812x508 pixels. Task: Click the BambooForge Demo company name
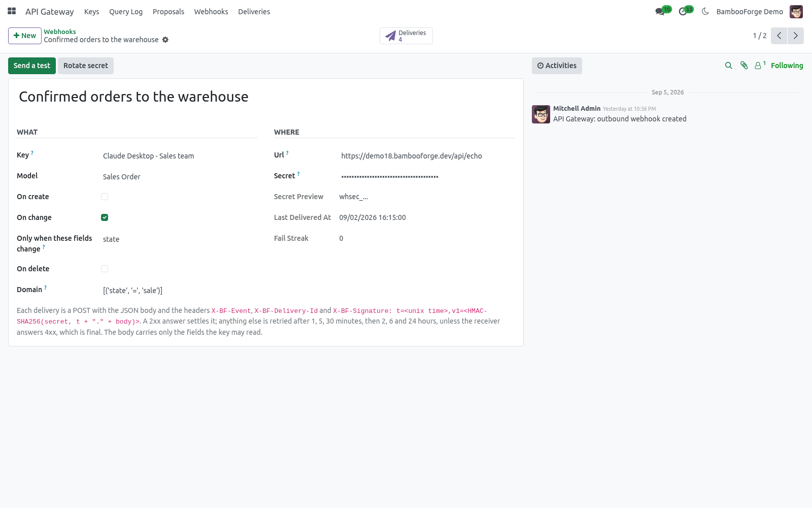click(750, 11)
